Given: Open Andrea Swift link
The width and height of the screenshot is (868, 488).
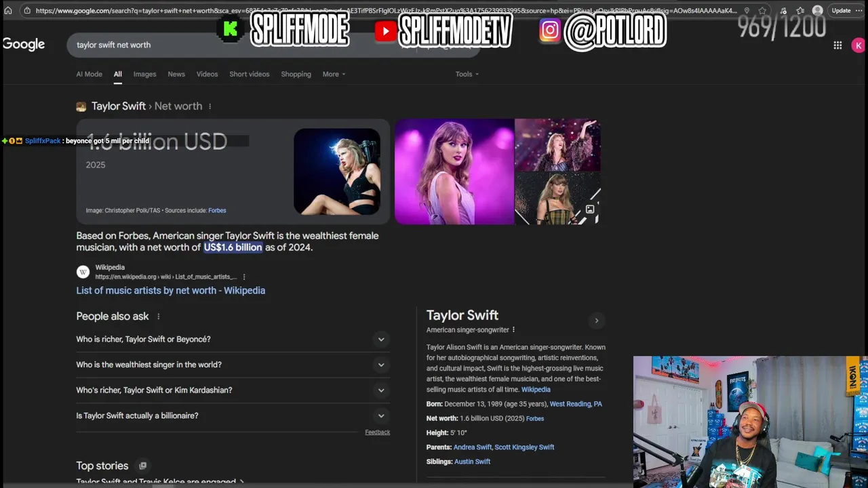Looking at the screenshot, I should pos(473,447).
